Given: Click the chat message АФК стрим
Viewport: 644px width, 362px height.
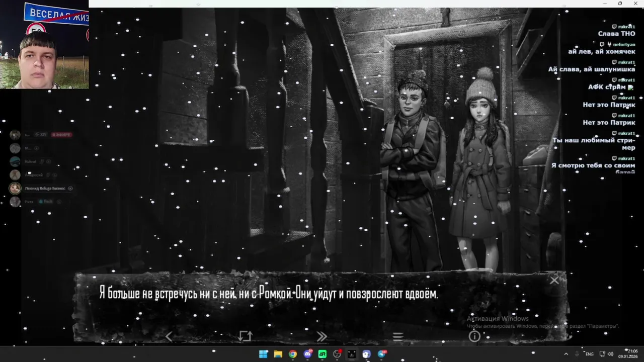Looking at the screenshot, I should tap(611, 87).
